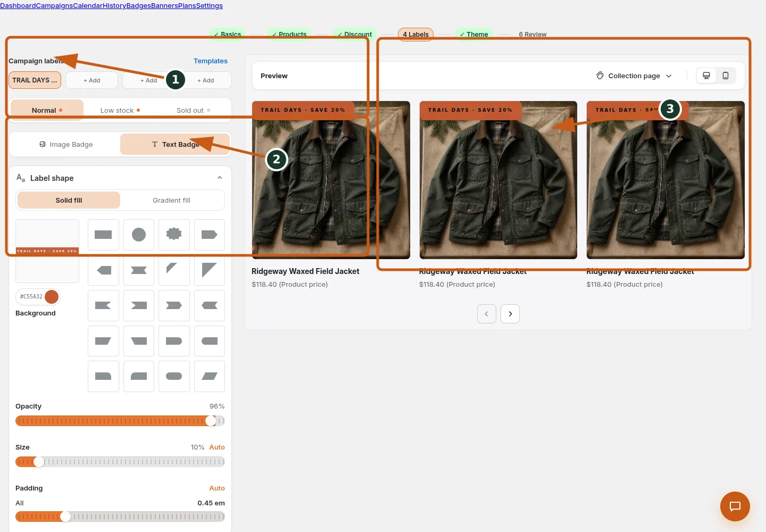Switch preview to desktop view
The image size is (766, 532).
[706, 76]
